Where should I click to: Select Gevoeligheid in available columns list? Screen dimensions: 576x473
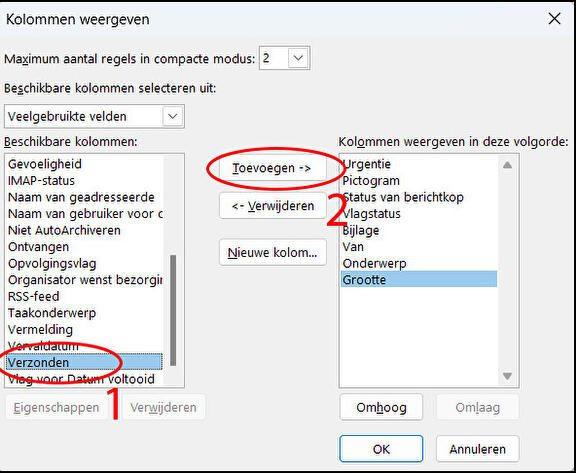84,164
